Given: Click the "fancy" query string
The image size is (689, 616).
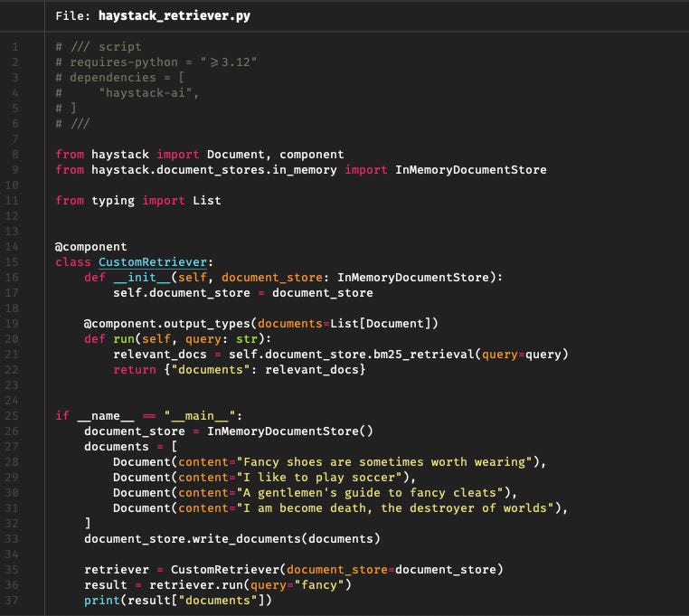Looking at the screenshot, I should click(319, 585).
